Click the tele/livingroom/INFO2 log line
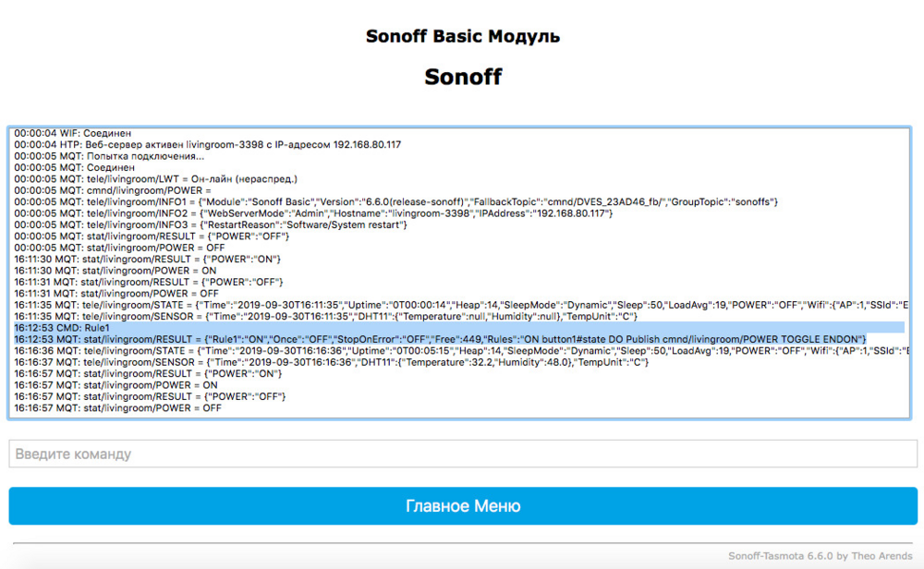The width and height of the screenshot is (924, 569). [313, 213]
